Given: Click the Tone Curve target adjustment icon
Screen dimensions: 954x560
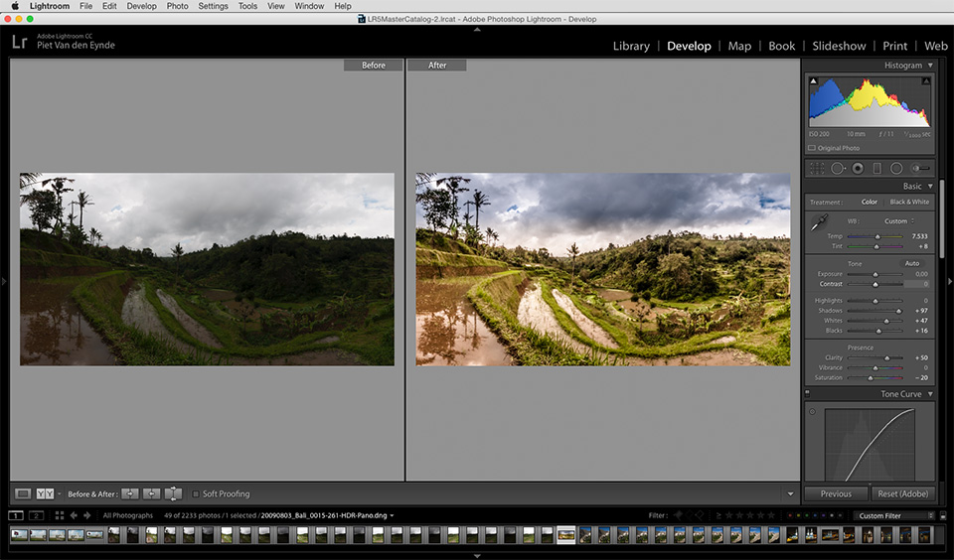Looking at the screenshot, I should pyautogui.click(x=812, y=412).
